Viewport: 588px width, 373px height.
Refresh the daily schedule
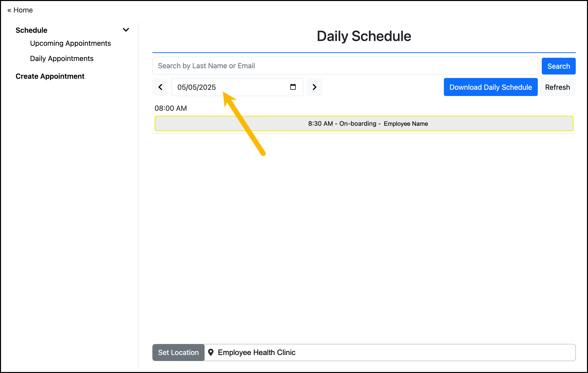pos(557,87)
